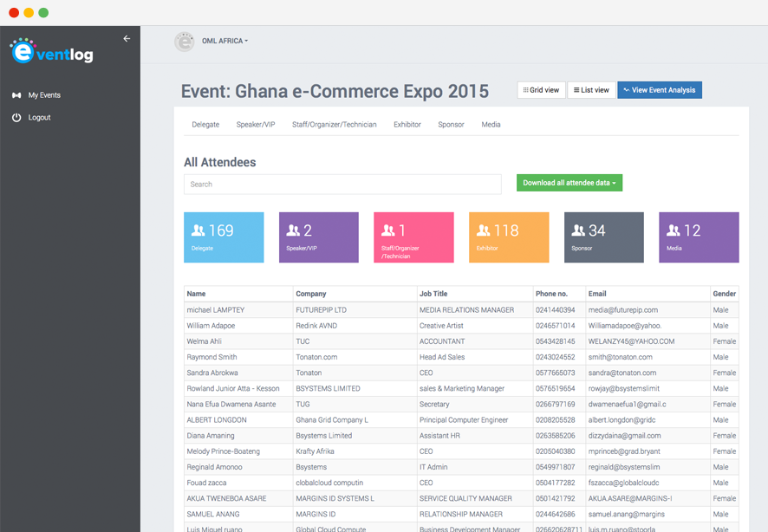Click people icon on Delegate card
This screenshot has height=532, width=768.
click(199, 230)
